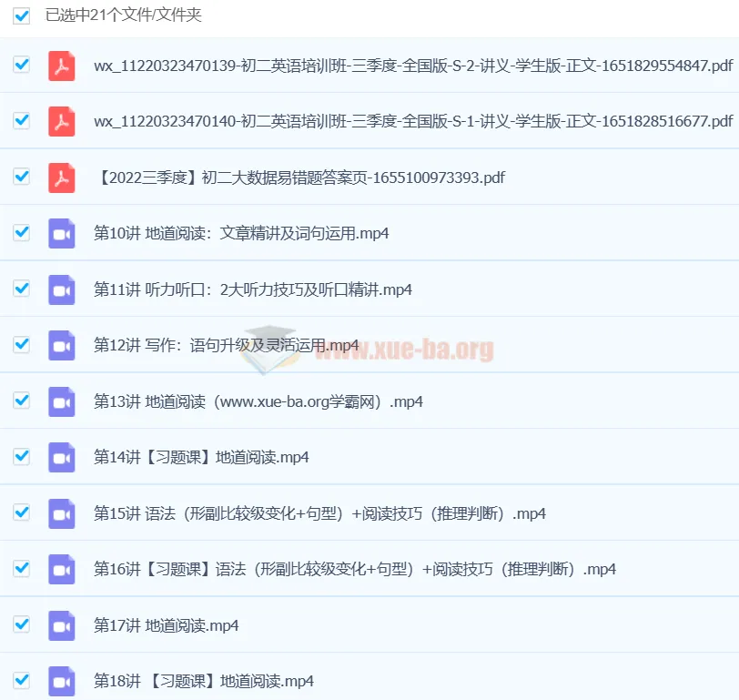This screenshot has width=739, height=700.
Task: Click the video icon of 第11讲 听力听口
Action: 62,289
